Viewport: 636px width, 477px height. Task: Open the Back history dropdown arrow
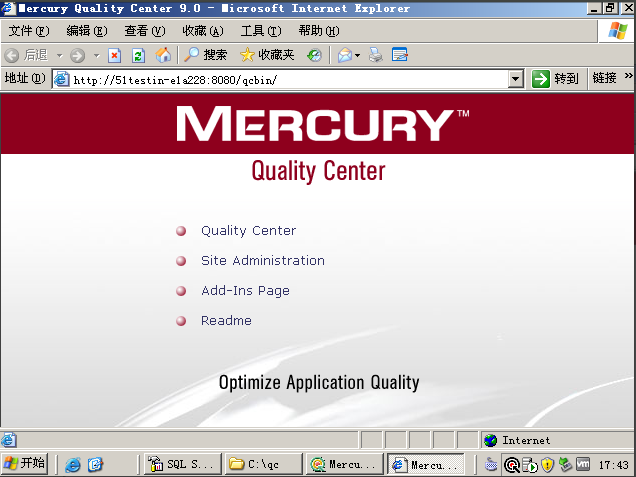click(x=60, y=55)
